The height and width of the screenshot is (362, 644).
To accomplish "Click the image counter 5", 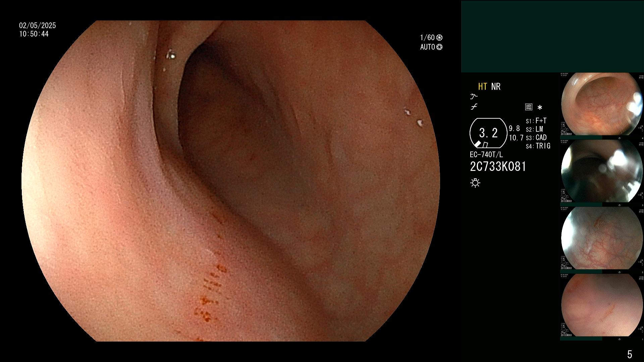I will pyautogui.click(x=630, y=354).
